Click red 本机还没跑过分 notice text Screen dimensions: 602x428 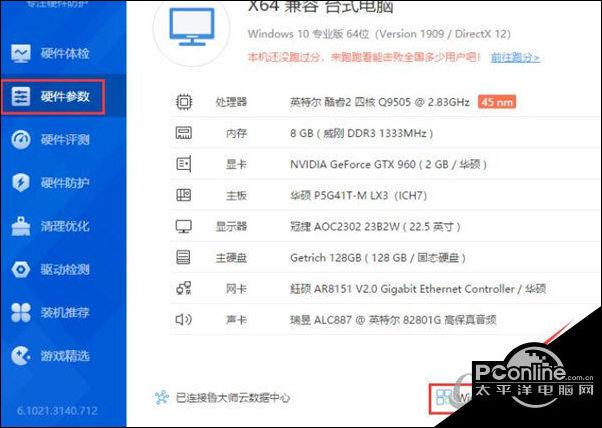pos(364,58)
